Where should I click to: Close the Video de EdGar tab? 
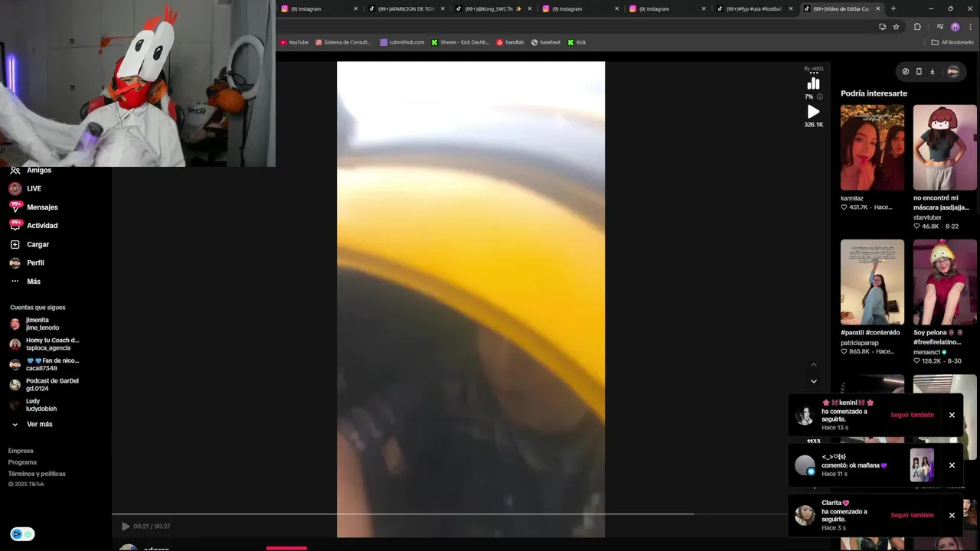coord(878,8)
